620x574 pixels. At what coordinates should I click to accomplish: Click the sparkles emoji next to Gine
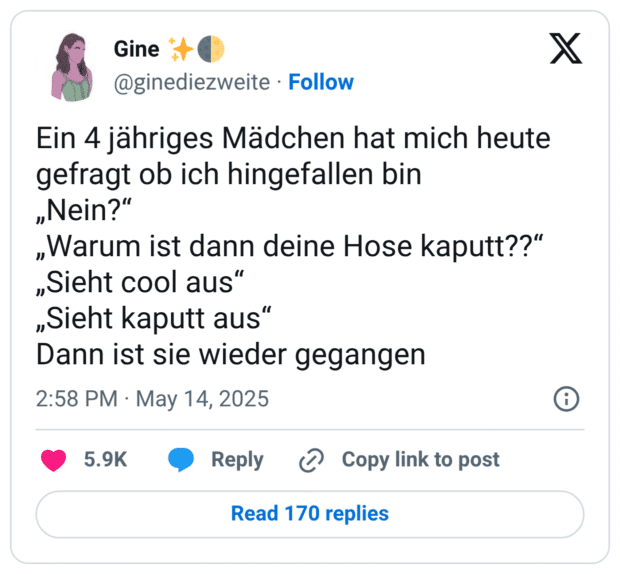181,48
